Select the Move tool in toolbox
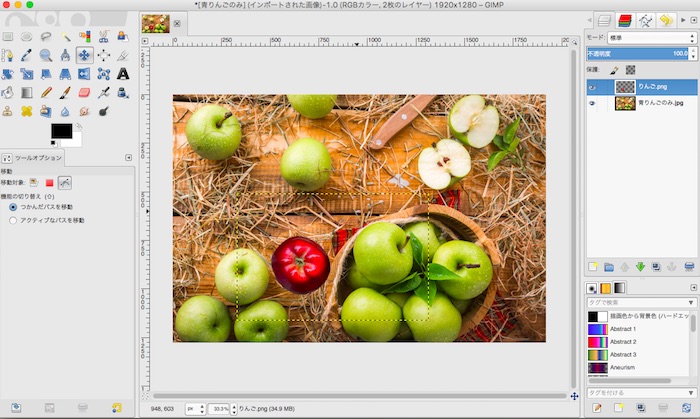The image size is (700, 419). 84,55
